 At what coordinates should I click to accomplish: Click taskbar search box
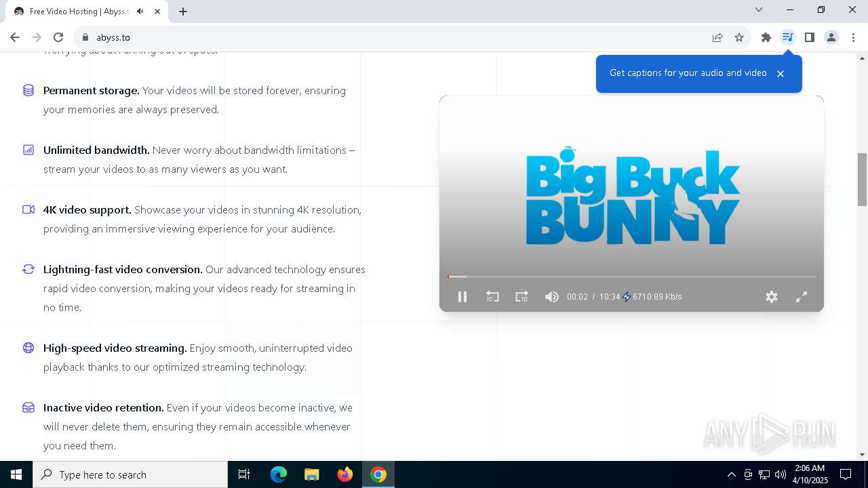[x=130, y=474]
